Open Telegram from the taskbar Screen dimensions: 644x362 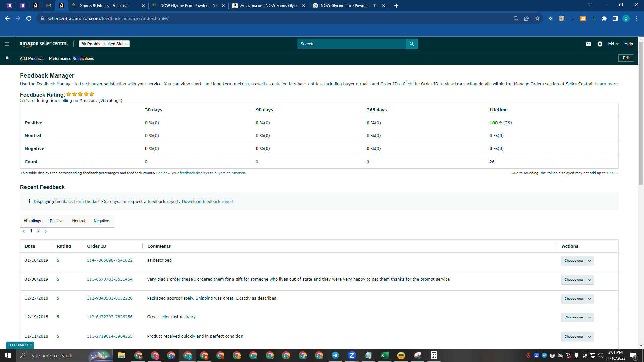[335, 355]
